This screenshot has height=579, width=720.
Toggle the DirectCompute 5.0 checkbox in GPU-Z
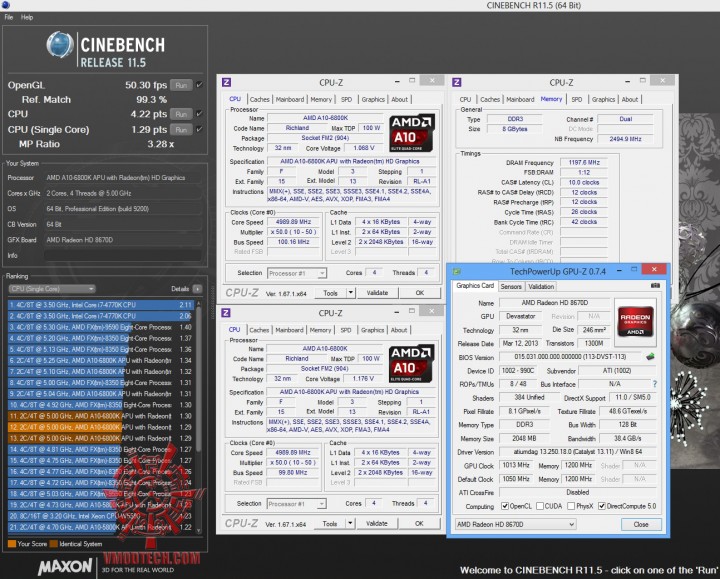602,506
